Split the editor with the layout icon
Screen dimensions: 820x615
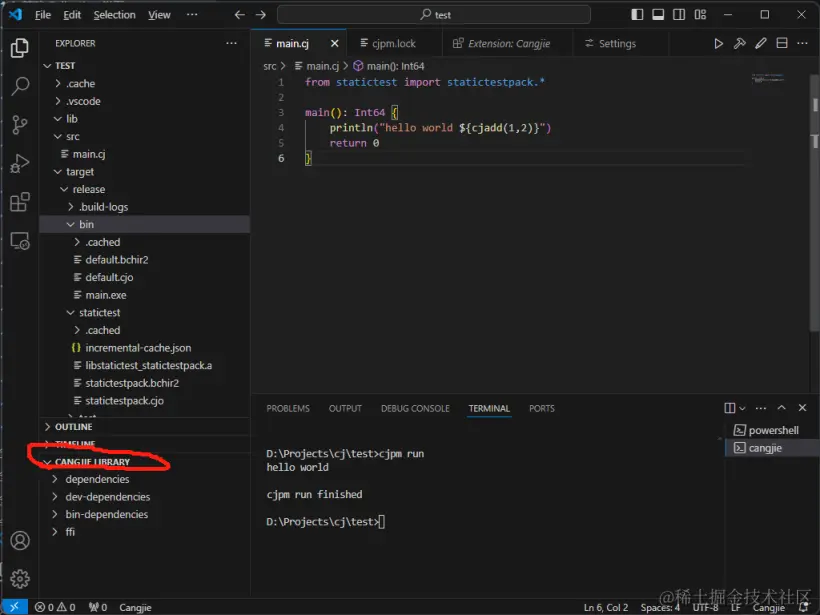(781, 43)
